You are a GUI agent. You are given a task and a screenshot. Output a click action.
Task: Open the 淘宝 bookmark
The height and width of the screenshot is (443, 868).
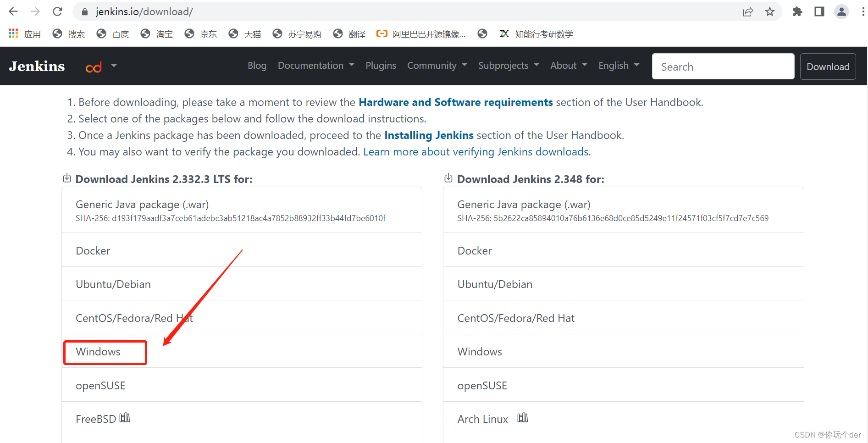pyautogui.click(x=157, y=34)
